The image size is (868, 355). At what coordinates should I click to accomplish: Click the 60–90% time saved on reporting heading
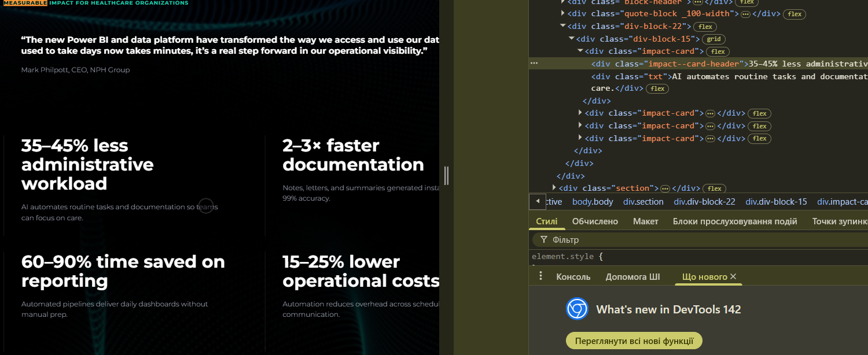[123, 271]
